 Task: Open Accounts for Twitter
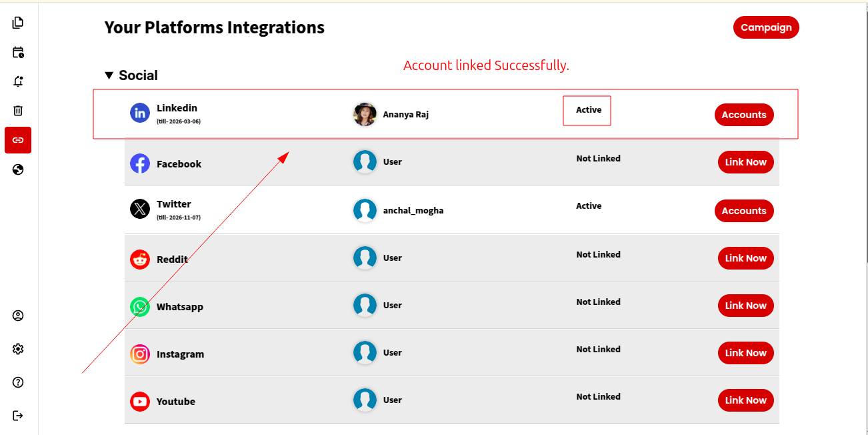(x=743, y=211)
